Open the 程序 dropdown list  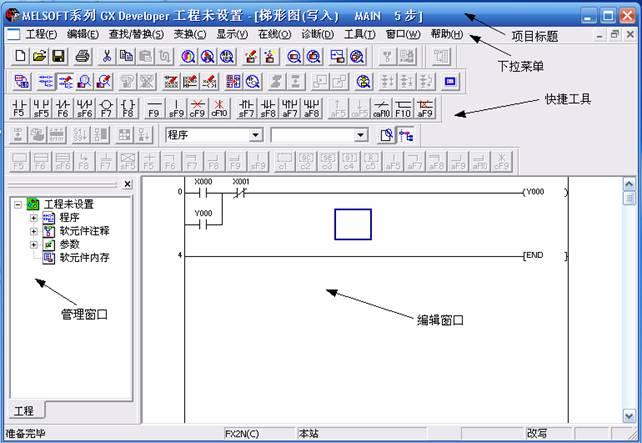[255, 135]
